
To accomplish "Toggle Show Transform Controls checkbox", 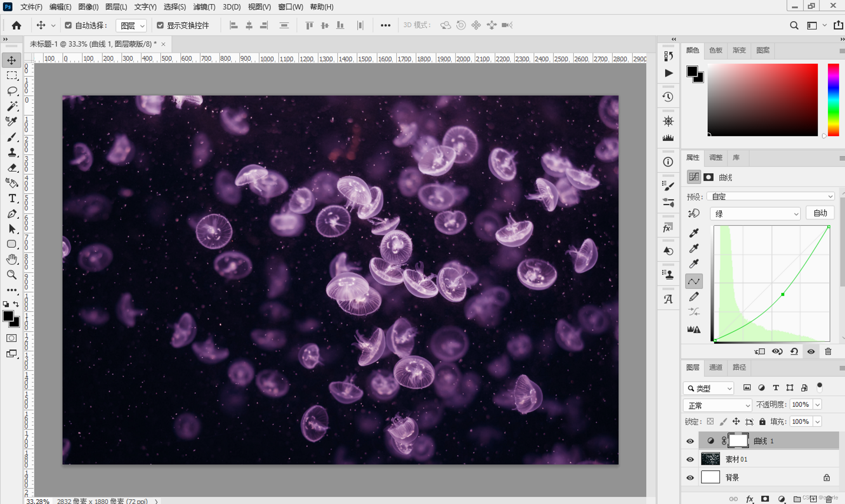I will point(160,25).
